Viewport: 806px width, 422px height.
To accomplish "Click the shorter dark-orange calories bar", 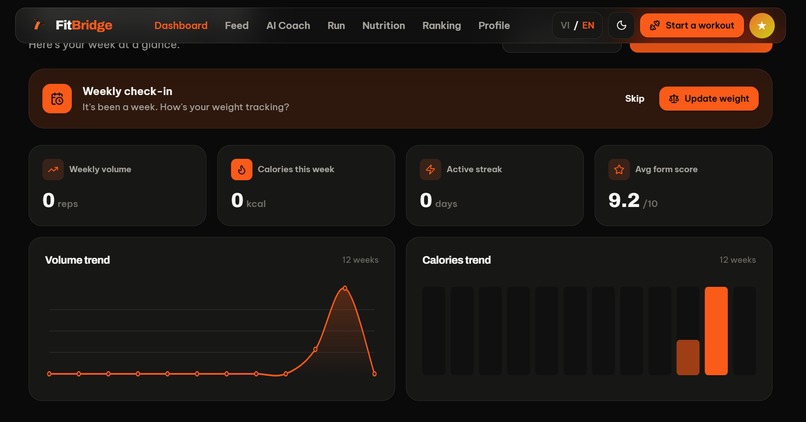I will (688, 357).
